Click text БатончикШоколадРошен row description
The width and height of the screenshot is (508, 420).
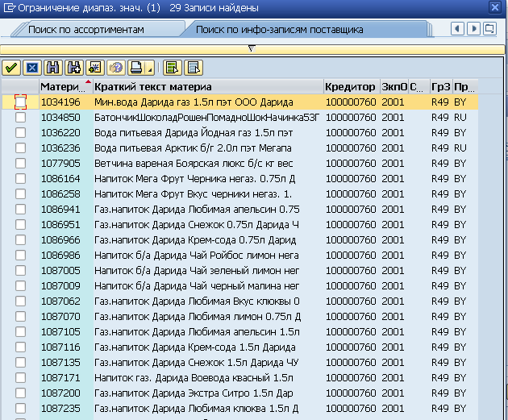coord(207,117)
